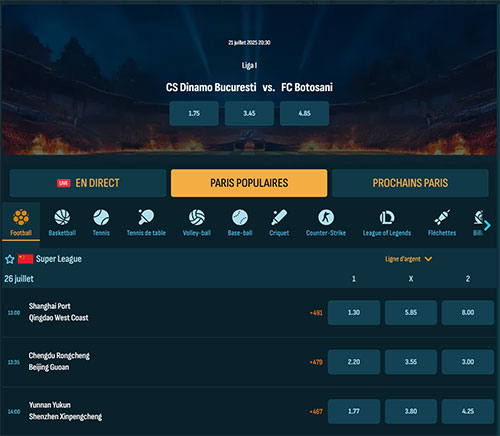
Task: Open the Base-ball category
Action: coord(240,222)
